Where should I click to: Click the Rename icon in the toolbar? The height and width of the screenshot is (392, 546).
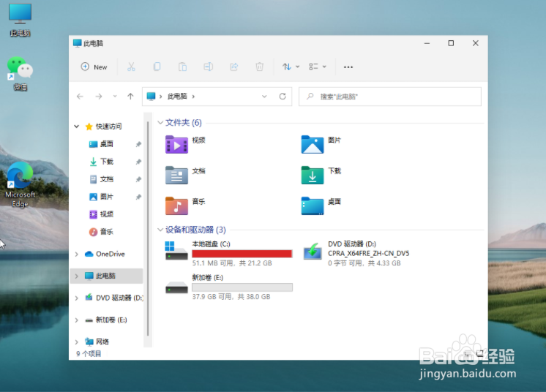[x=209, y=67]
